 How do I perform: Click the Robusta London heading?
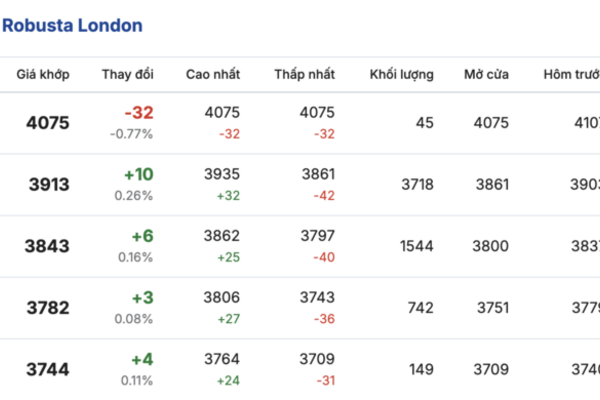(72, 25)
